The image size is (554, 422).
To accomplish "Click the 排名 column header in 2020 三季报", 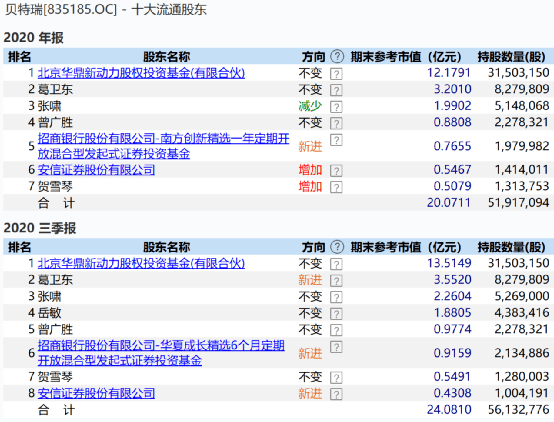I will pyautogui.click(x=20, y=247).
